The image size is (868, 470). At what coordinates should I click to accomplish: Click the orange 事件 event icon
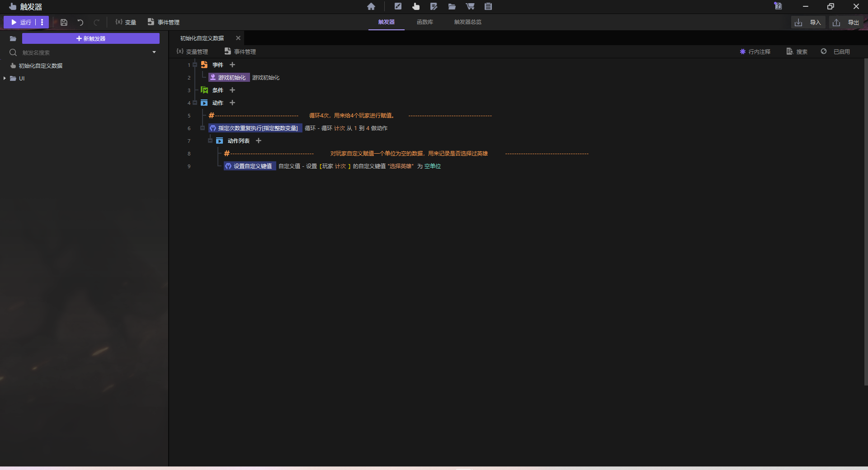click(x=204, y=65)
